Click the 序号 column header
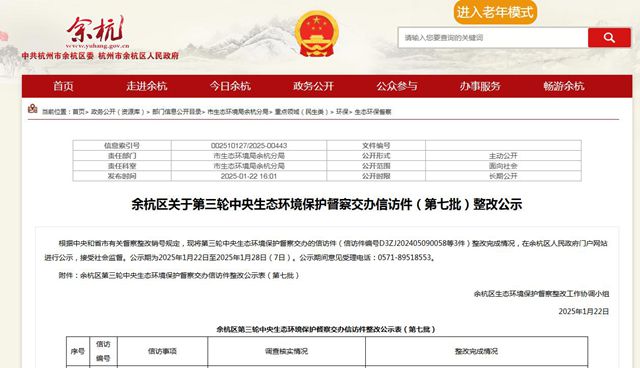 click(x=78, y=351)
